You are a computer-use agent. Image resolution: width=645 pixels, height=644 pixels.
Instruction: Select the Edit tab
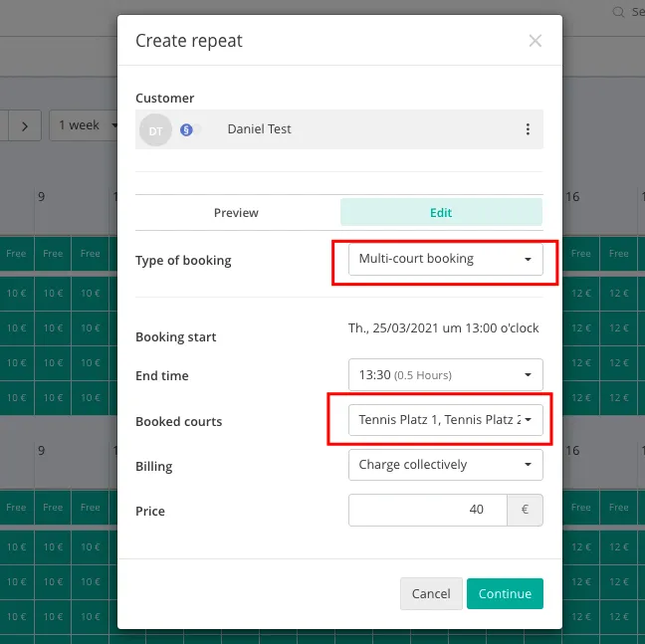click(441, 212)
